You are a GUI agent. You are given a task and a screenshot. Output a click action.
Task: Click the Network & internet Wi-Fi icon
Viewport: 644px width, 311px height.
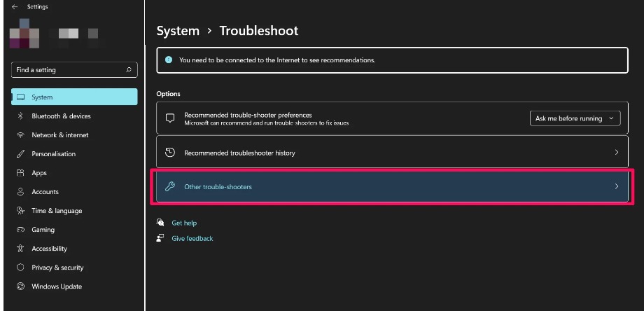(20, 135)
